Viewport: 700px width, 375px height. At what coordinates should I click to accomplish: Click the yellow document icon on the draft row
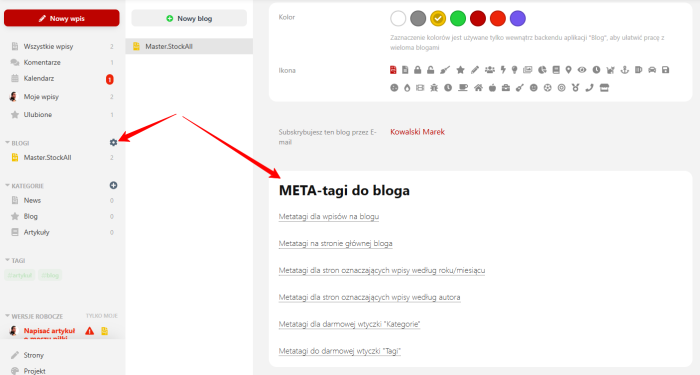coord(104,331)
